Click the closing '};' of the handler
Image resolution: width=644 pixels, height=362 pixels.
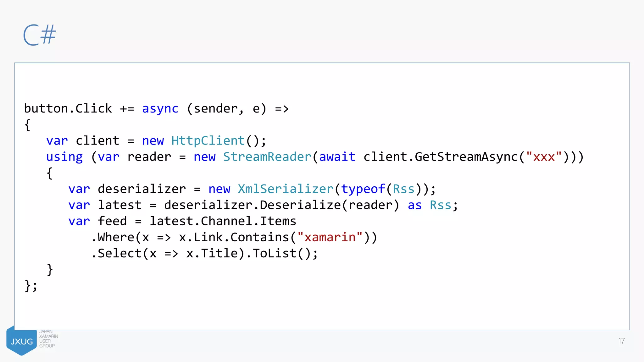tap(31, 286)
